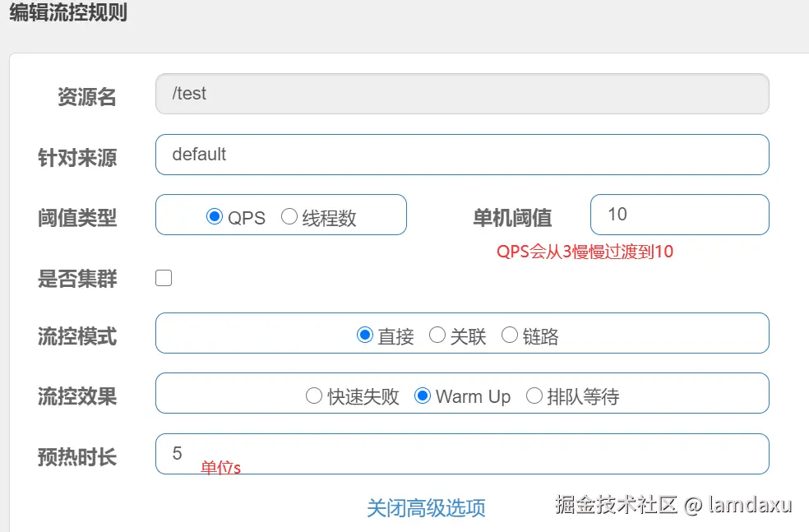Click the 预热时长 input field
This screenshot has width=809, height=532.
click(461, 454)
